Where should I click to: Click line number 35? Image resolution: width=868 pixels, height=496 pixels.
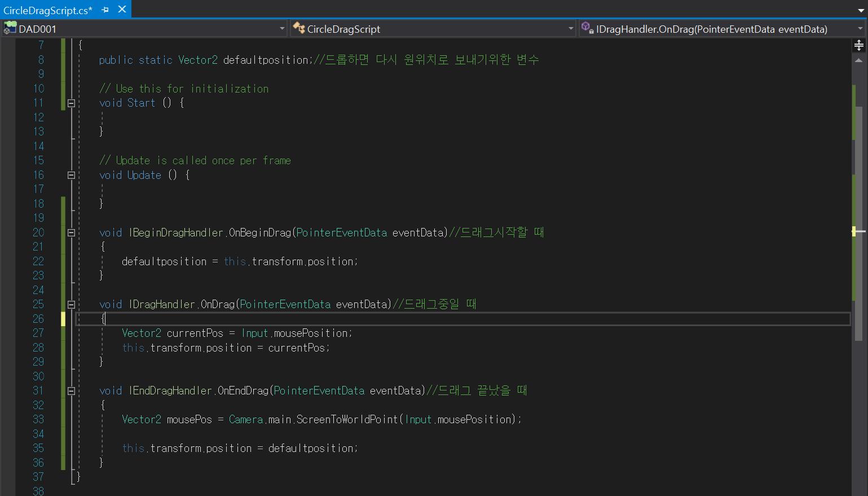[38, 448]
